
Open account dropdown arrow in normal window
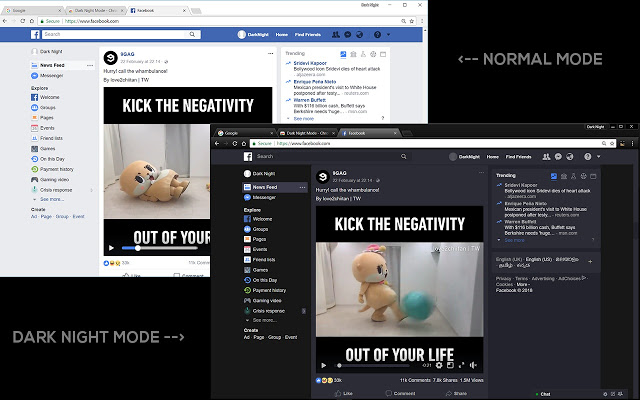388,35
